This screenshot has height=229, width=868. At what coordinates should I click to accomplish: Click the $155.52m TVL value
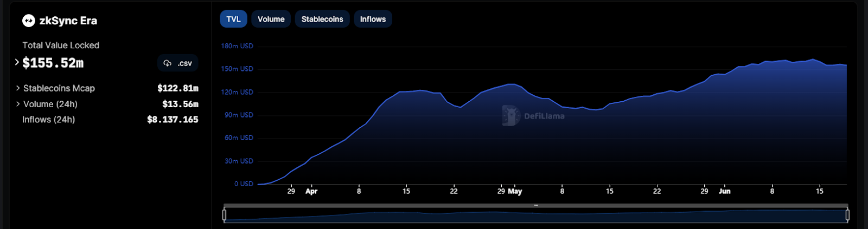click(53, 63)
